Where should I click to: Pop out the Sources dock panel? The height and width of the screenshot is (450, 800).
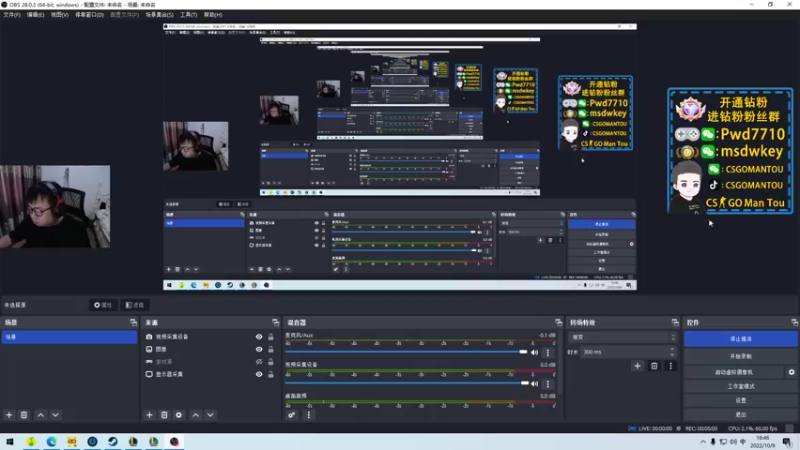276,322
